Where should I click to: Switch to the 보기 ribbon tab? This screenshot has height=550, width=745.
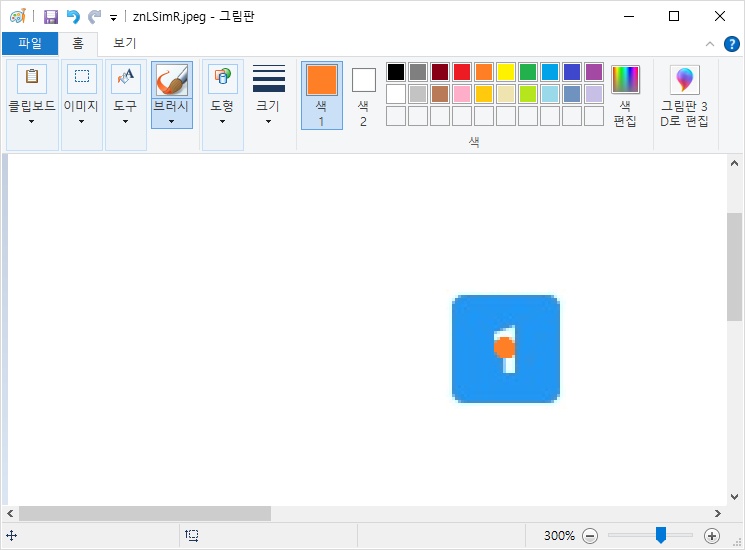point(124,43)
